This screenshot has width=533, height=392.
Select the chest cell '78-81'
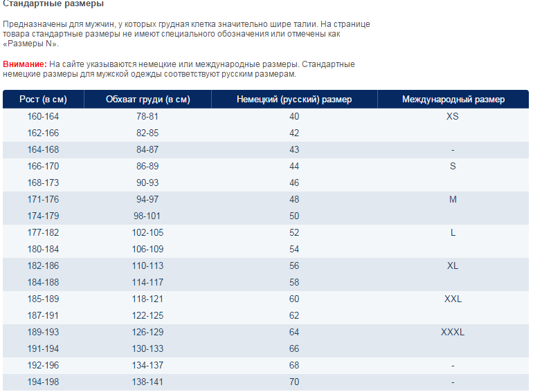[x=147, y=116]
